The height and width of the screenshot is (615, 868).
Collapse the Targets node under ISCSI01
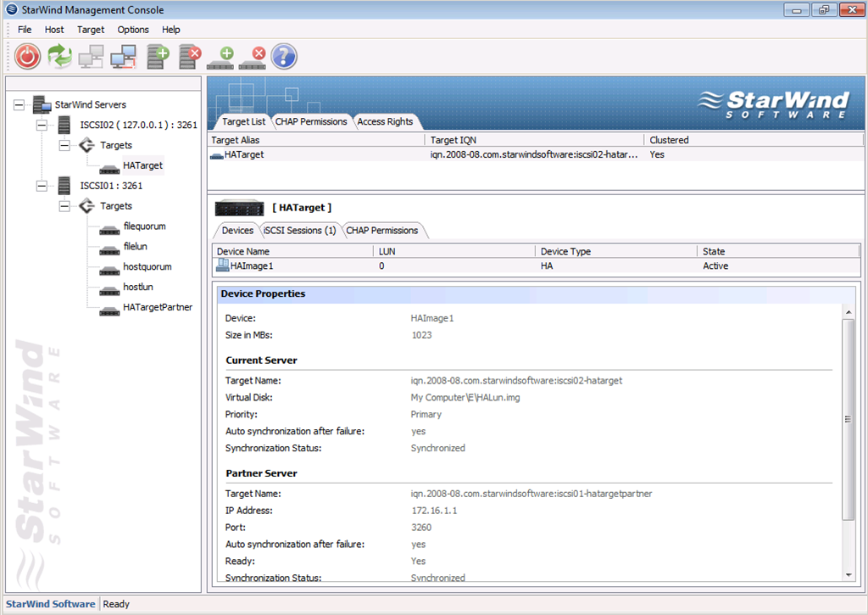[x=64, y=206]
